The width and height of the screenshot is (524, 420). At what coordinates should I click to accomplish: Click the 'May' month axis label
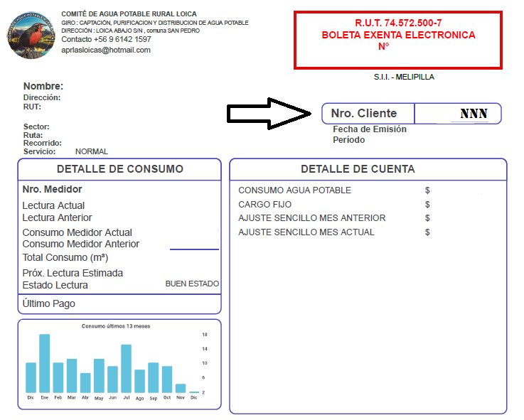point(99,398)
